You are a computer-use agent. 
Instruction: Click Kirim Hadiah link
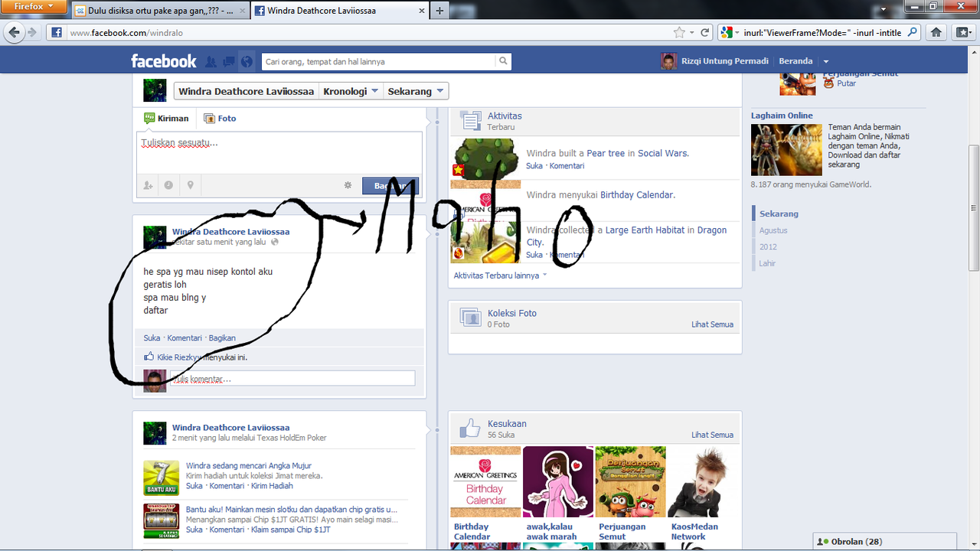tap(272, 486)
